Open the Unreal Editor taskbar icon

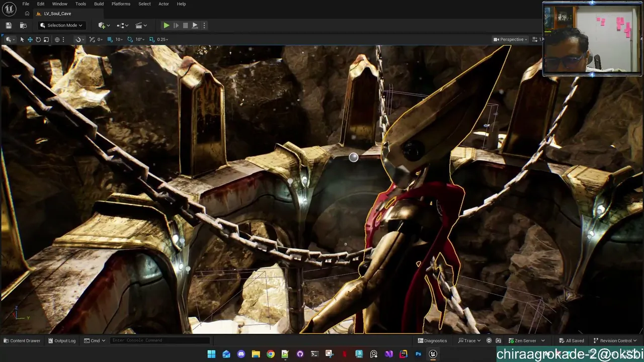point(433,354)
